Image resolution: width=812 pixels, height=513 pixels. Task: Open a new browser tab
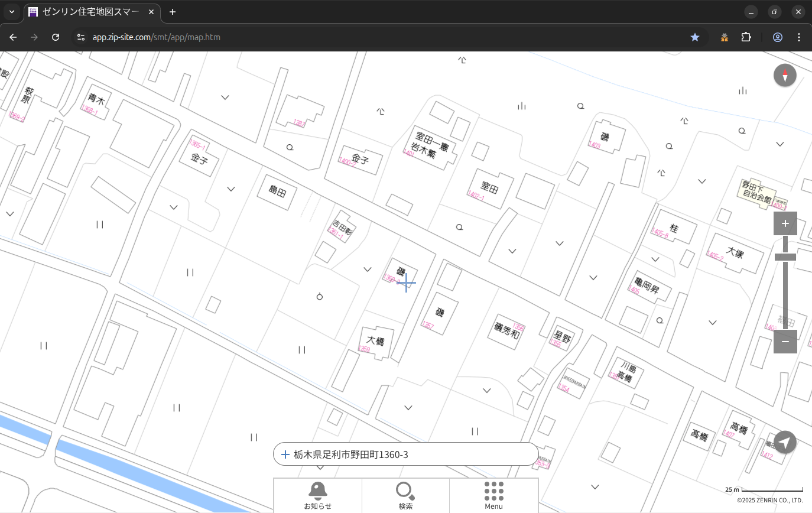173,12
